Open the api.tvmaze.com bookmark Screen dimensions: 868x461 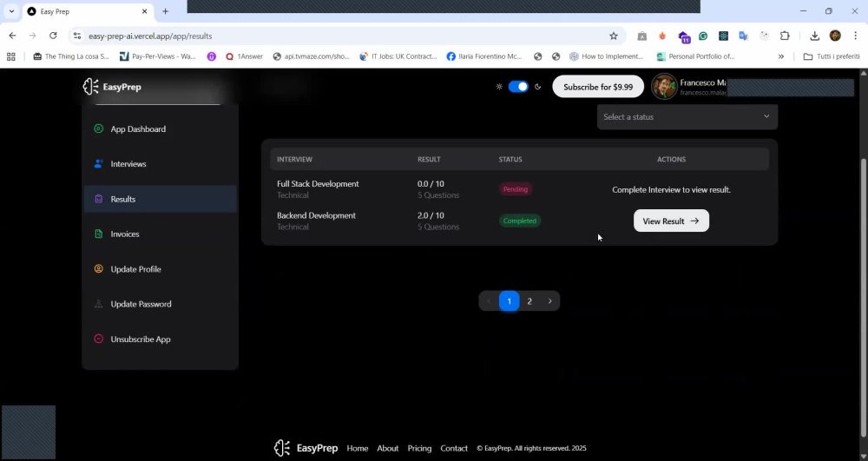(312, 56)
